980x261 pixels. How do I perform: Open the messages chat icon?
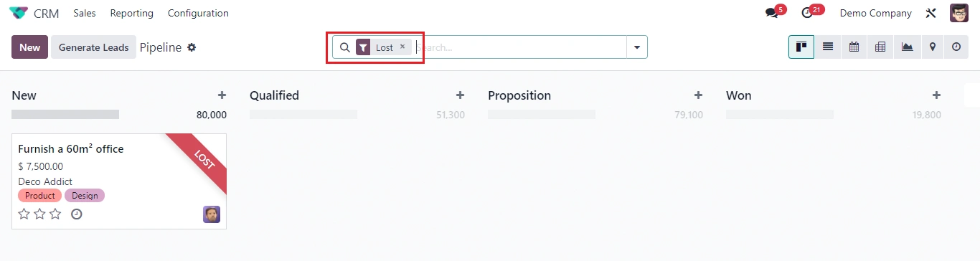point(772,13)
